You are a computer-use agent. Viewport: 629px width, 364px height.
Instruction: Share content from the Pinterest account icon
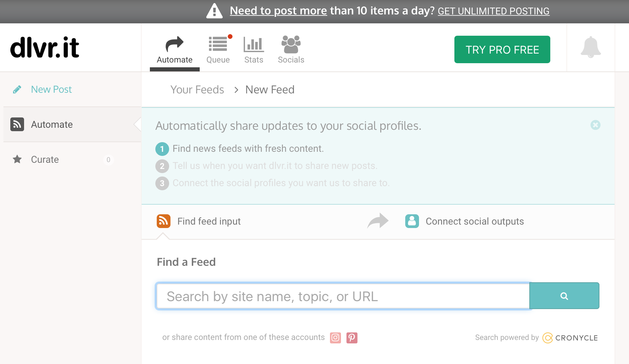352,338
